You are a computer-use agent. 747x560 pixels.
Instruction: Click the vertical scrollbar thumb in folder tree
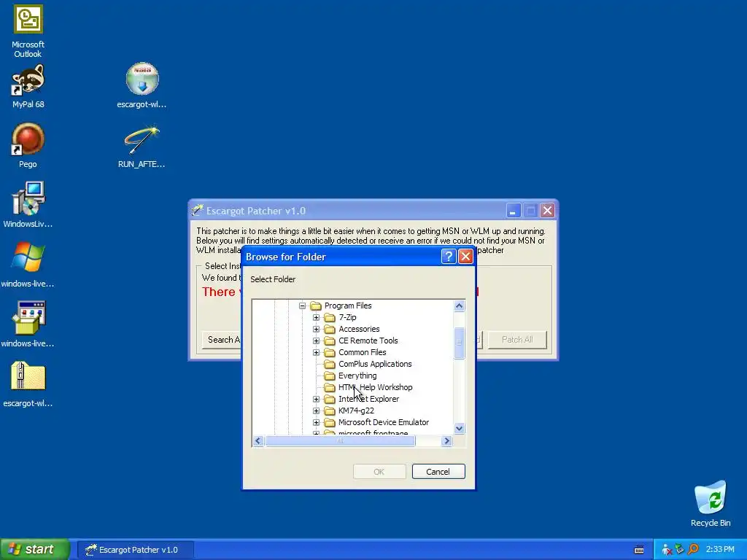[x=460, y=343]
